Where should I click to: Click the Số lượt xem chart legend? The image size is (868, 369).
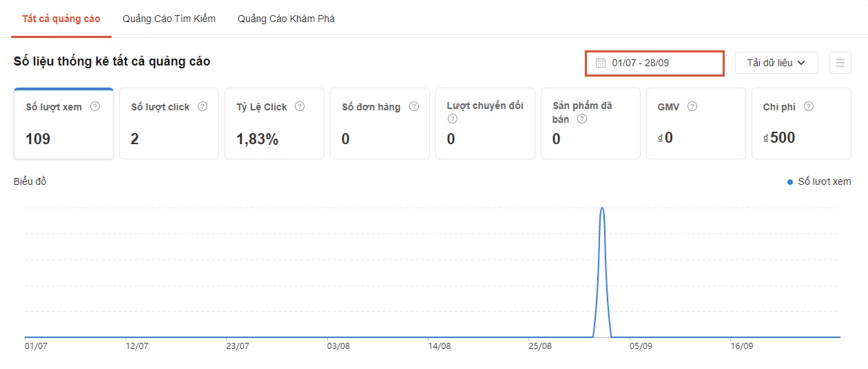click(x=819, y=182)
